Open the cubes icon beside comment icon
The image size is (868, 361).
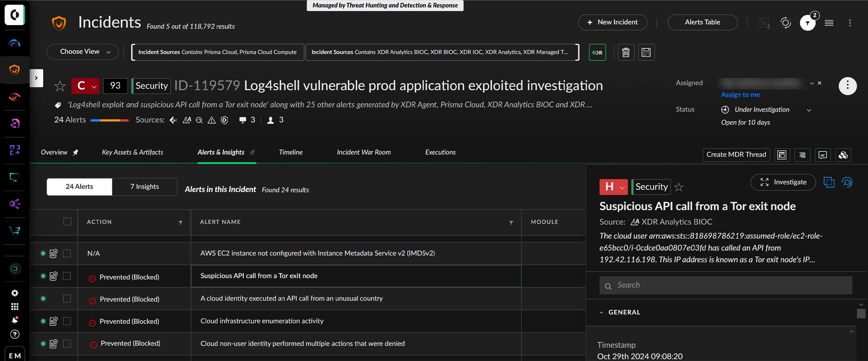(843, 155)
